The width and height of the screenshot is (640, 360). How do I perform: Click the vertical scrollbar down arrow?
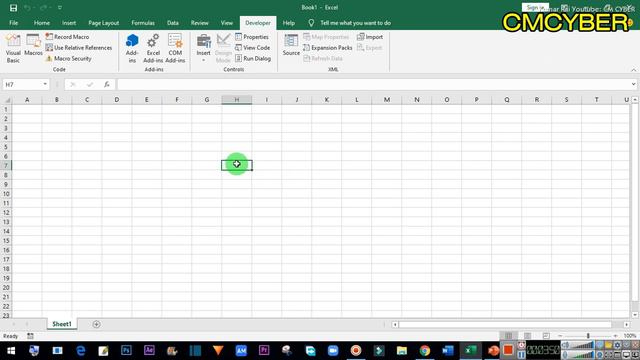pyautogui.click(x=635, y=315)
